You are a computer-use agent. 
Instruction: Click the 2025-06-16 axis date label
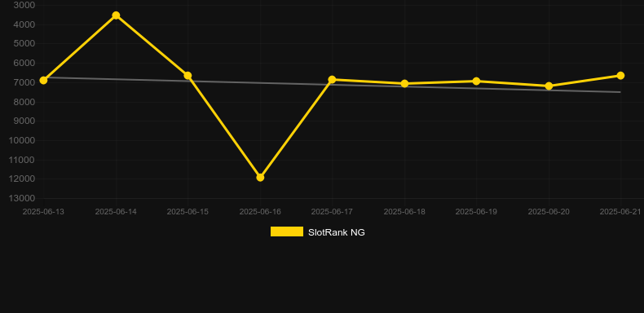(260, 212)
